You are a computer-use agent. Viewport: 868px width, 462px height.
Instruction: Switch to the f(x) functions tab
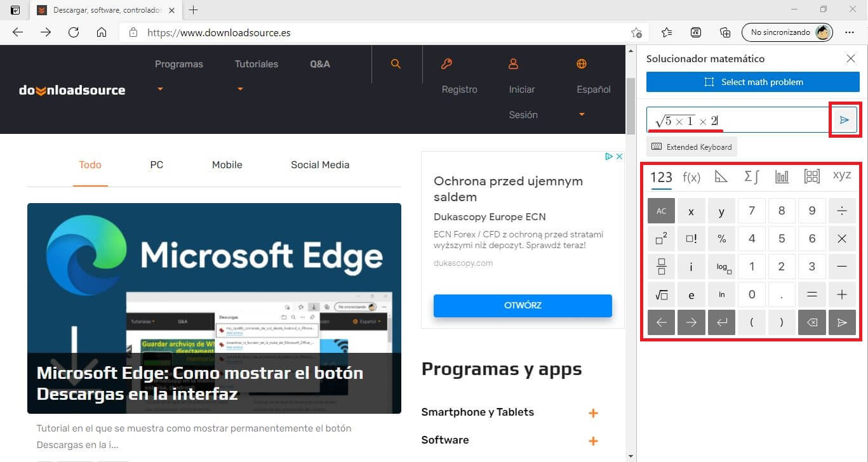click(691, 177)
